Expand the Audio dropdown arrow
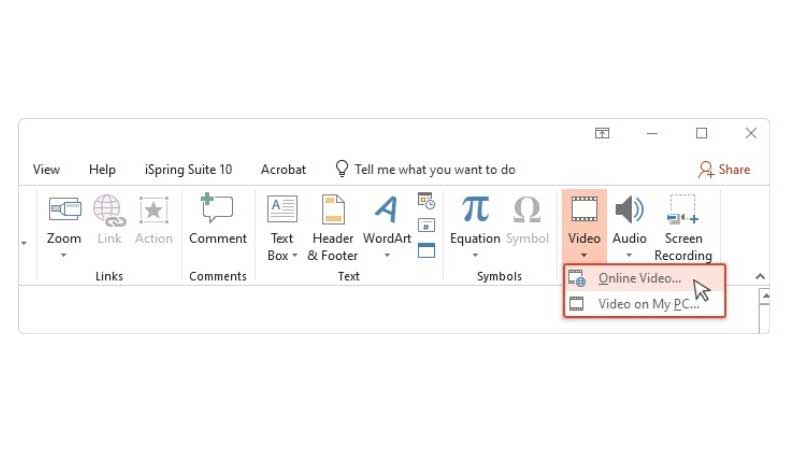This screenshot has height=450, width=800. (629, 255)
